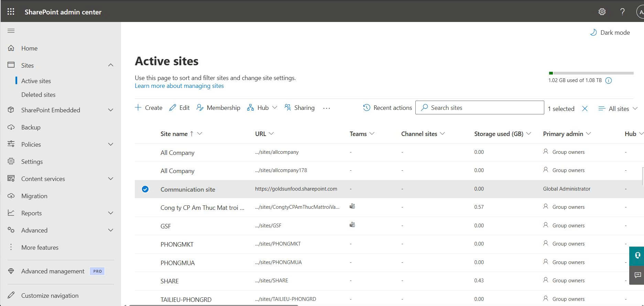Screen dimensions: 644x306
Task: Collapse navigation with hamburger icon
Action: point(11,31)
